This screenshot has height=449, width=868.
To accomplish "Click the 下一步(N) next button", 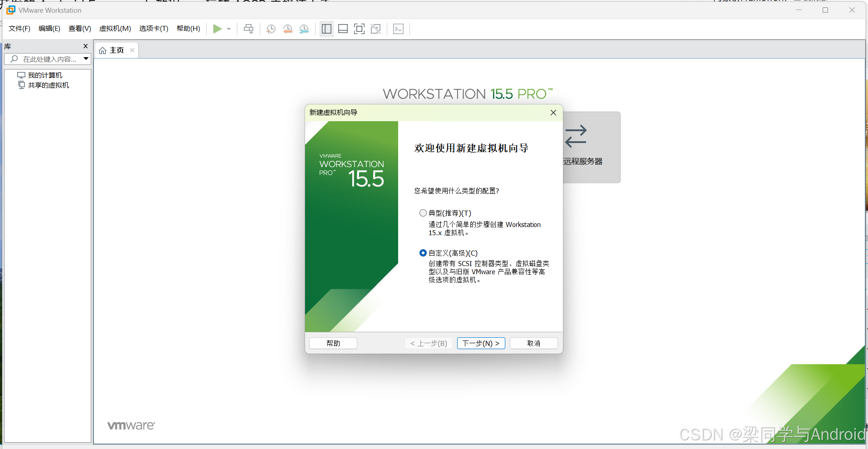I will [x=481, y=343].
